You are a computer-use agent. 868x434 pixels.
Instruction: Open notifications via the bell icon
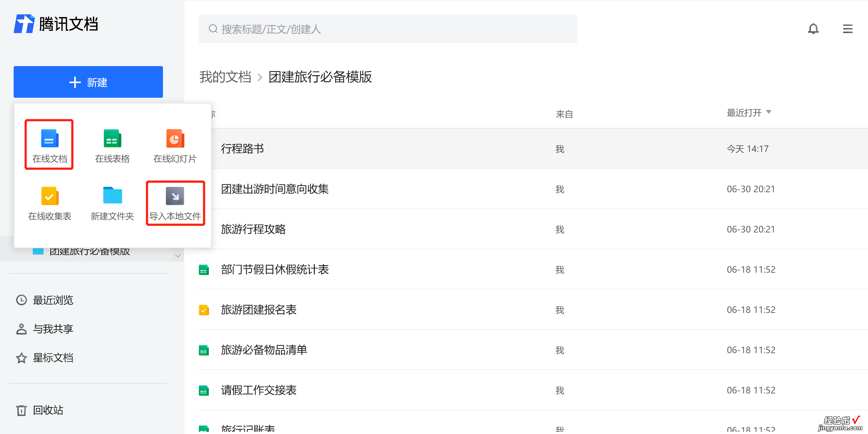click(x=813, y=29)
